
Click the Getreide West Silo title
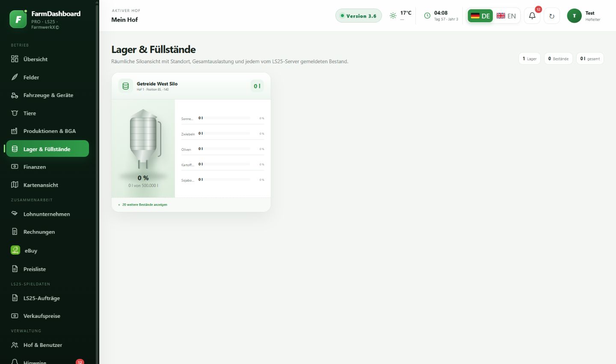(x=157, y=84)
